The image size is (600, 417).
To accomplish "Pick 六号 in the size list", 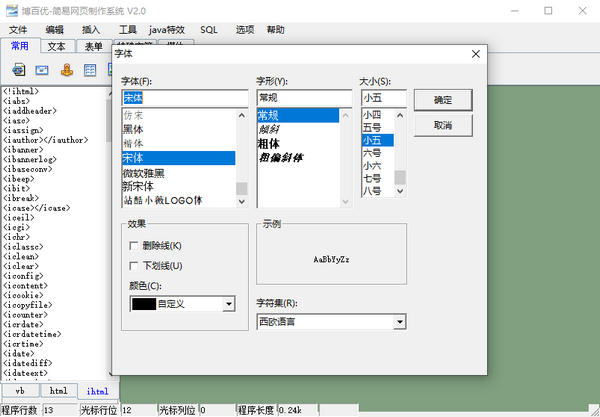I will [x=372, y=153].
